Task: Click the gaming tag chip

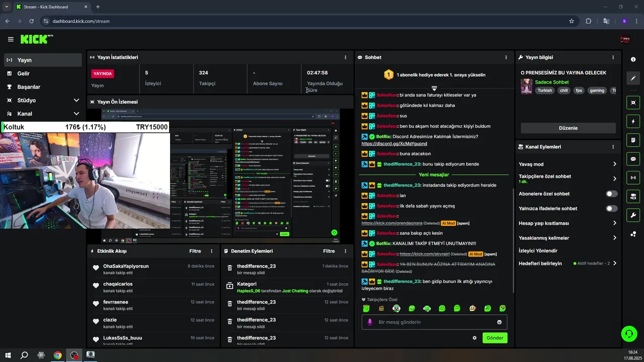Action: click(x=597, y=90)
